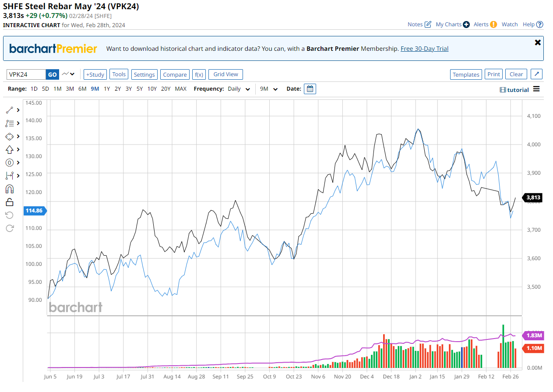Toggle the lock drawings padlock icon
The height and width of the screenshot is (392, 553).
[10, 202]
